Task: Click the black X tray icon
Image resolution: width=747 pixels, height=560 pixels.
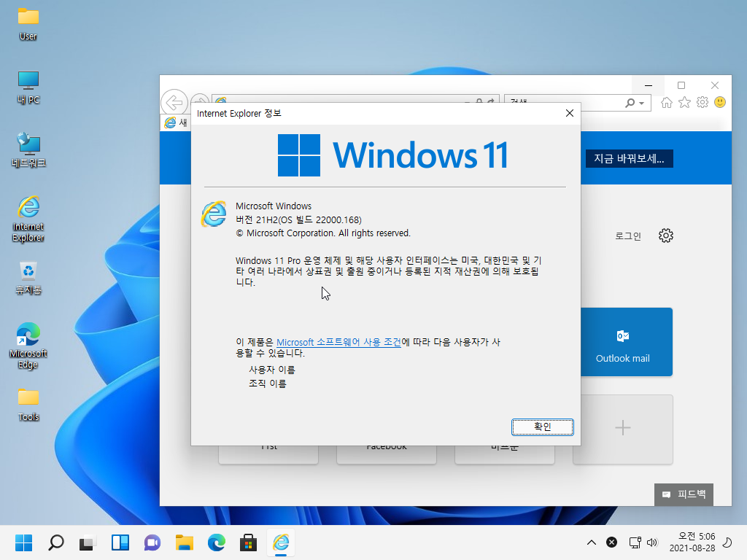Action: tap(612, 542)
